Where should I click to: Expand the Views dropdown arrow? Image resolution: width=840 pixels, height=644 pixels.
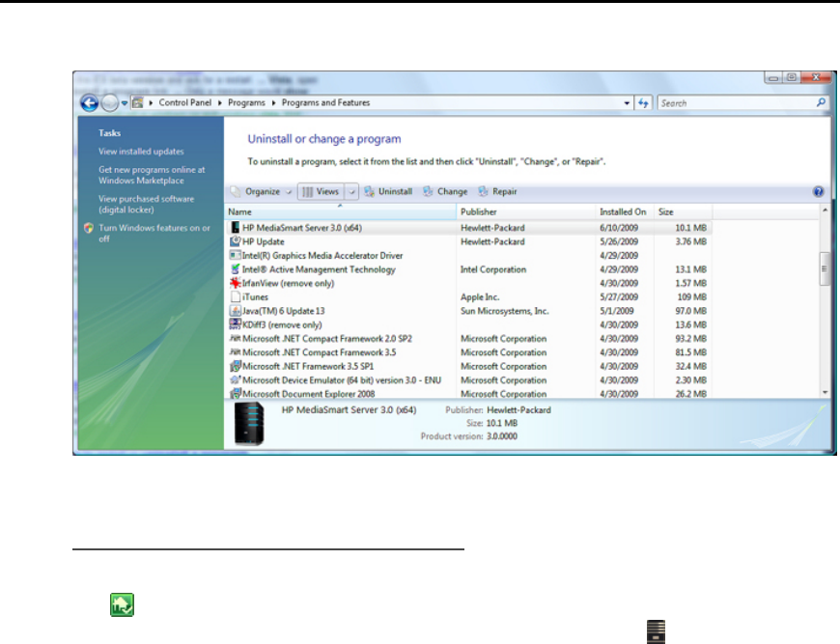point(351,192)
